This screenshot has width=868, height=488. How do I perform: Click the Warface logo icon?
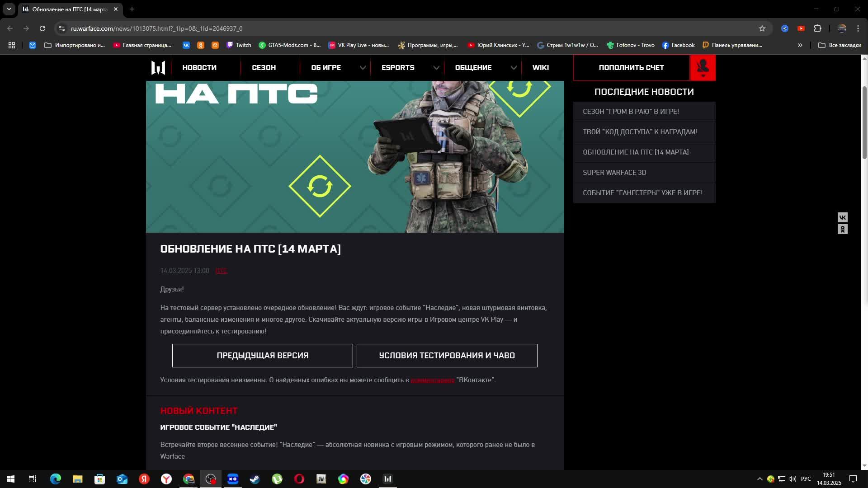pos(158,68)
